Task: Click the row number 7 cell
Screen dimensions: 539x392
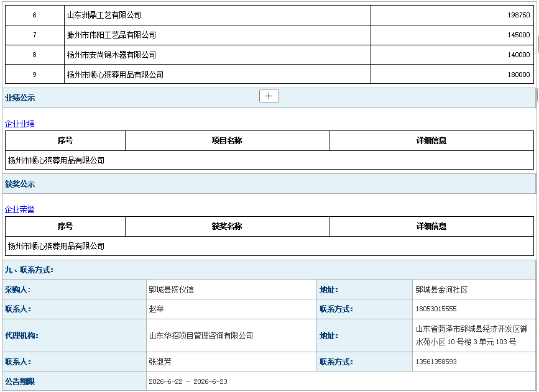Action: 35,35
